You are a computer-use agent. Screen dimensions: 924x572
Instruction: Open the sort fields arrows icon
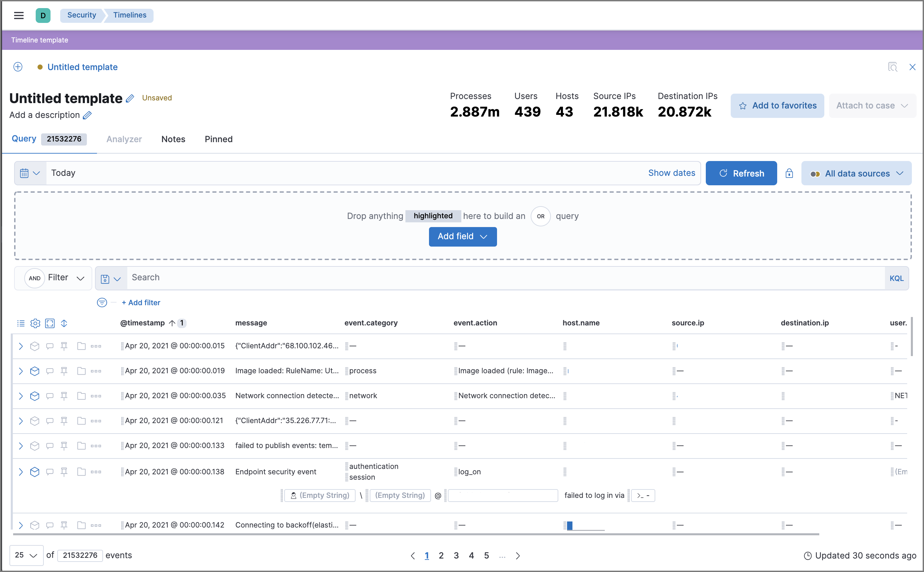tap(64, 323)
